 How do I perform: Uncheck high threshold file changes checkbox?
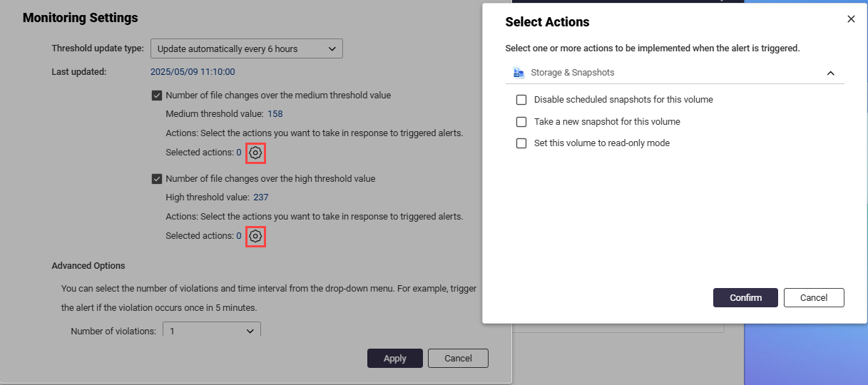click(x=156, y=179)
